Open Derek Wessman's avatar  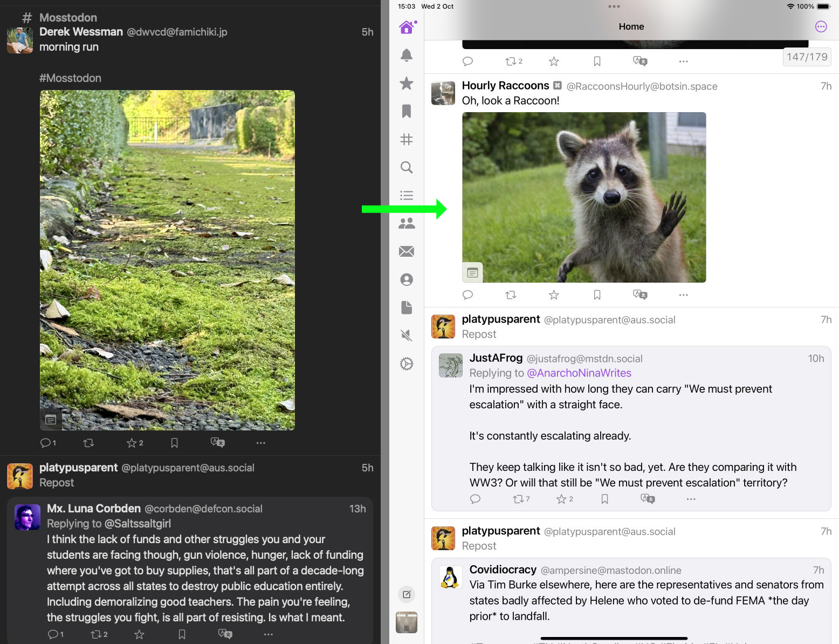tap(20, 40)
